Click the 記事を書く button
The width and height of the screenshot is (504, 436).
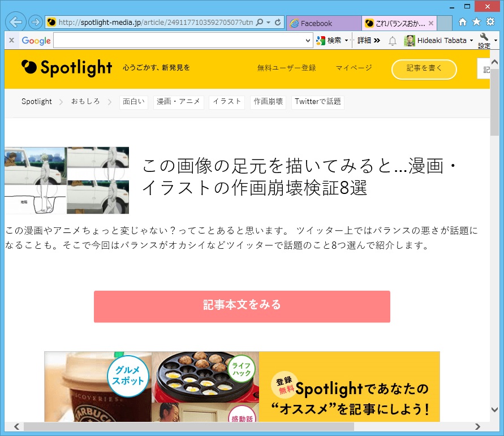pos(424,69)
